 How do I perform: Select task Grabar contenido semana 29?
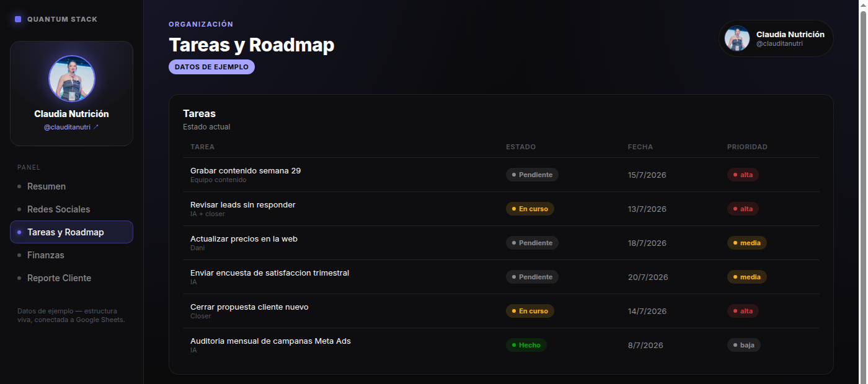point(246,170)
